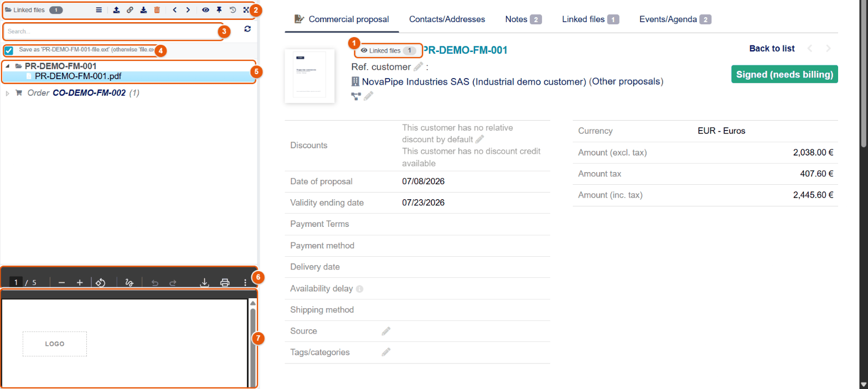Click the upload file icon in the panel toolbar
Screen dimensions: 868x389
[116, 10]
